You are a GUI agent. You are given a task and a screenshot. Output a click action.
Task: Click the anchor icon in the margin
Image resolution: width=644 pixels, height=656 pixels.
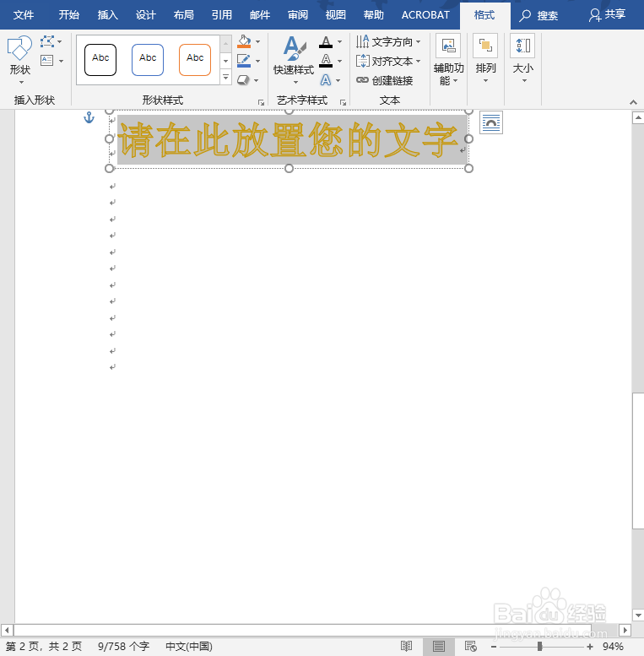point(89,117)
